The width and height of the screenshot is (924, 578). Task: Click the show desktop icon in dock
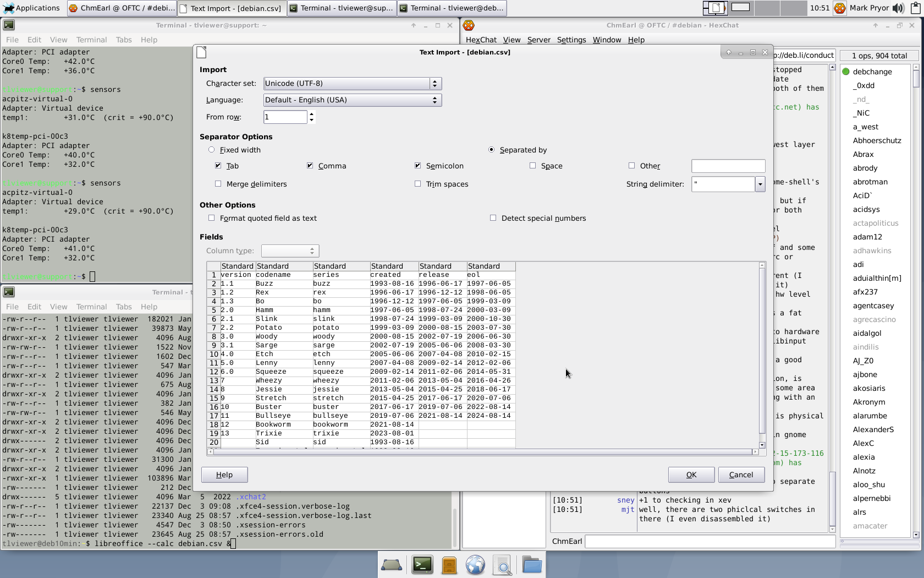(x=392, y=565)
